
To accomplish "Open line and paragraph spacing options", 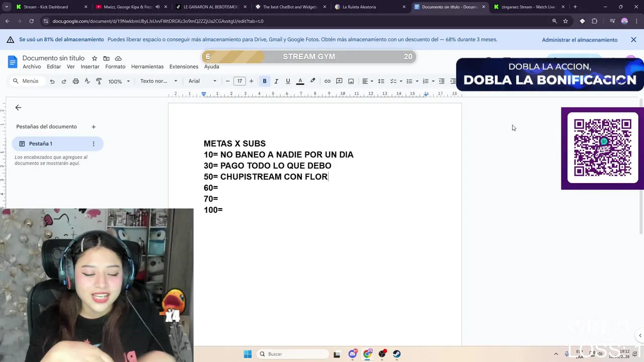I will coord(381,81).
